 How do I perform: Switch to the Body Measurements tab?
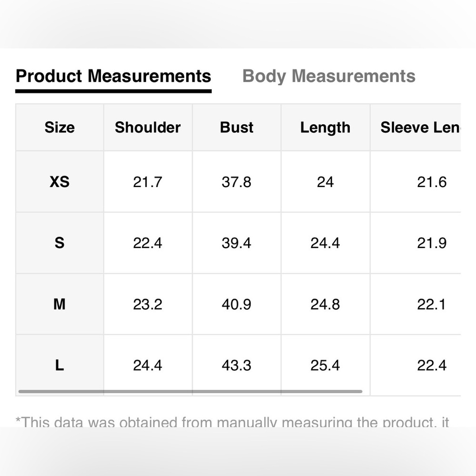[x=329, y=76]
